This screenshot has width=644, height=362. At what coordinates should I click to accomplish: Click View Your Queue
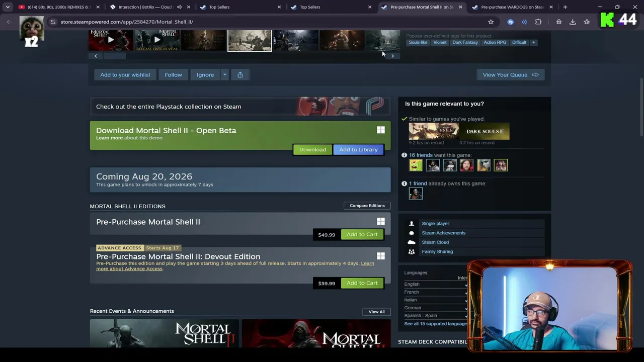510,75
